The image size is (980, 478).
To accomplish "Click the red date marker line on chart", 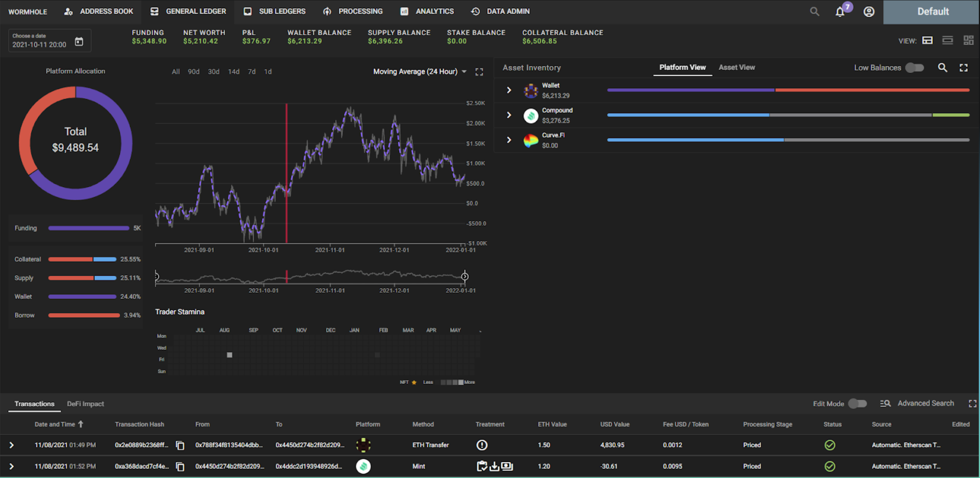I will 286,173.
